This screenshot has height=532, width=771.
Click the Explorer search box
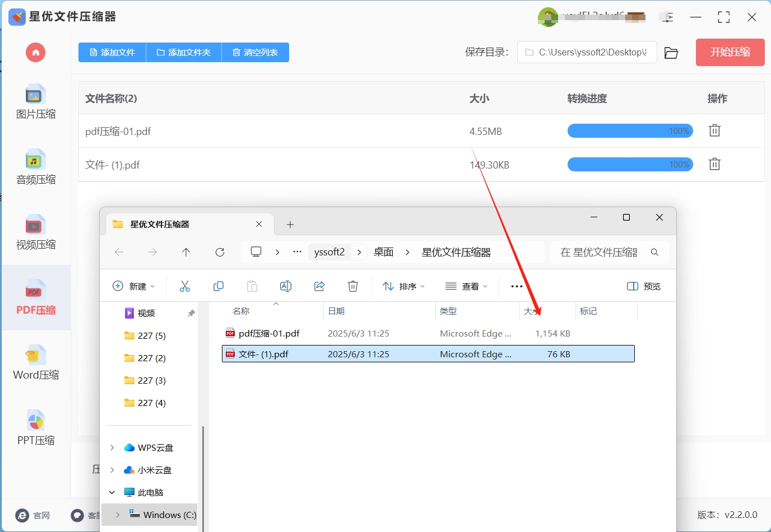610,253
